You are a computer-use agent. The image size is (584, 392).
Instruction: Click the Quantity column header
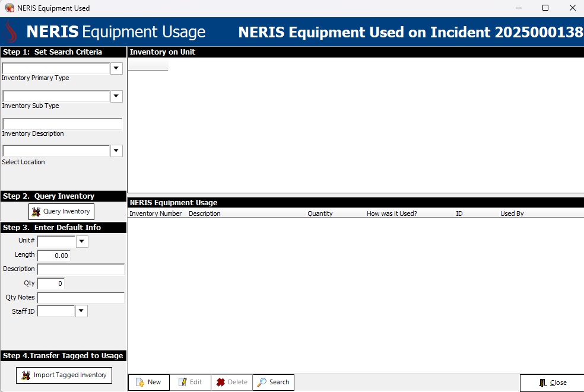[x=320, y=213]
